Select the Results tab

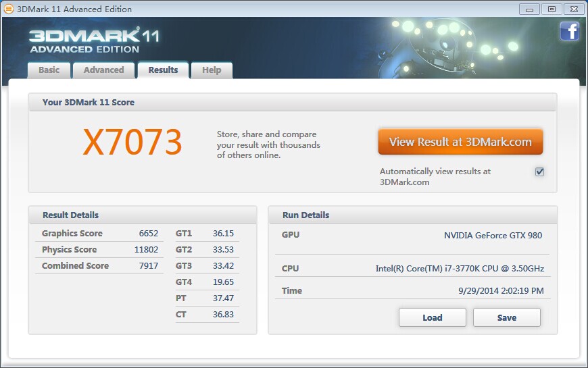click(x=163, y=70)
